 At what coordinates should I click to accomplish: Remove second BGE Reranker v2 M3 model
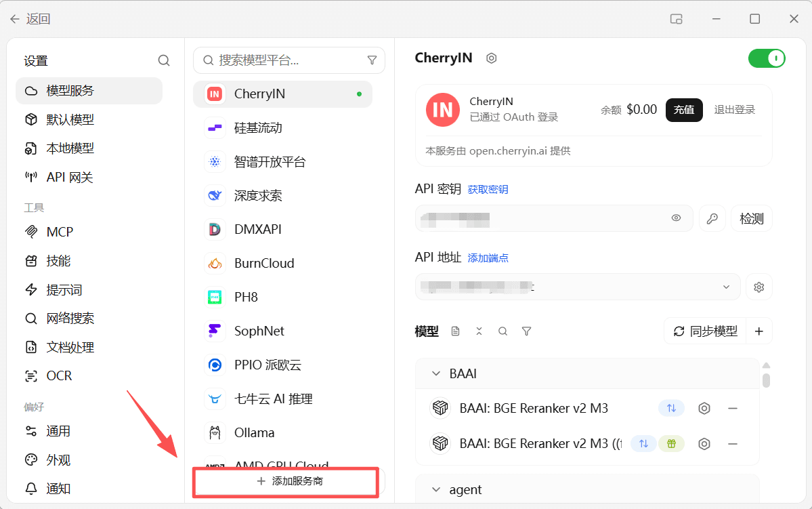732,444
